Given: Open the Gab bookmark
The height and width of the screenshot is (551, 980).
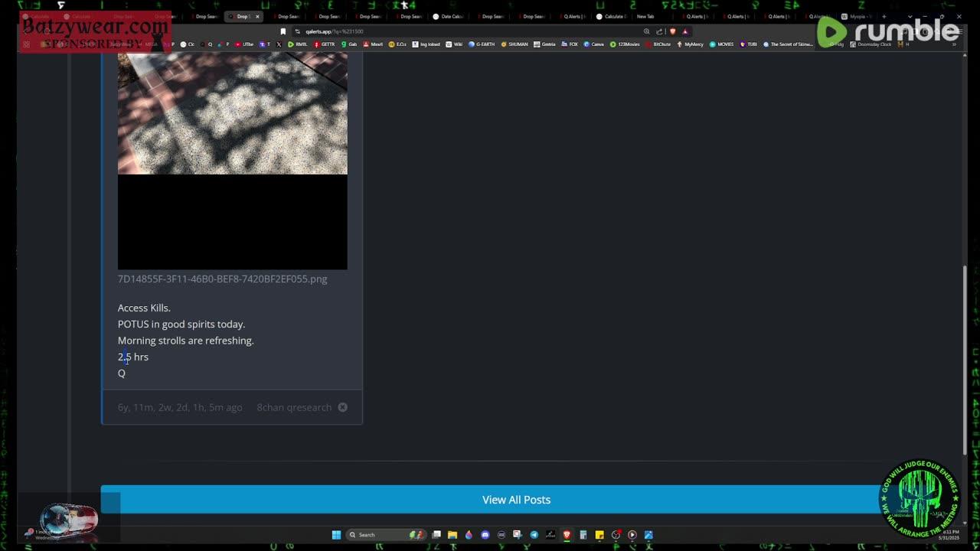Looking at the screenshot, I should click(x=349, y=44).
